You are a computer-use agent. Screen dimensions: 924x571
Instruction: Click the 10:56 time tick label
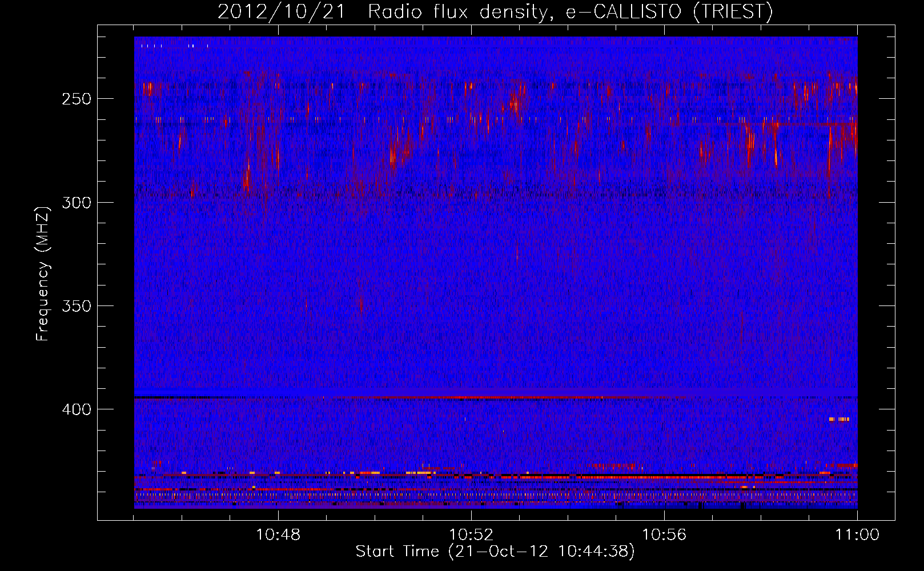pyautogui.click(x=664, y=535)
